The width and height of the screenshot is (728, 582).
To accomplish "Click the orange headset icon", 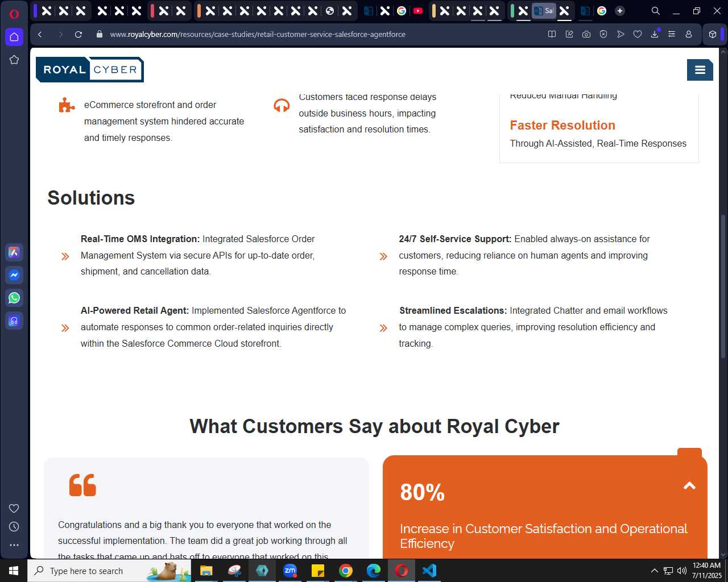I will click(282, 106).
